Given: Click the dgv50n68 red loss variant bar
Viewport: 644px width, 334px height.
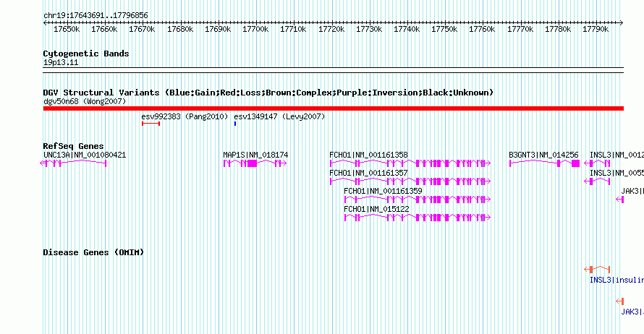Looking at the screenshot, I should coord(334,108).
